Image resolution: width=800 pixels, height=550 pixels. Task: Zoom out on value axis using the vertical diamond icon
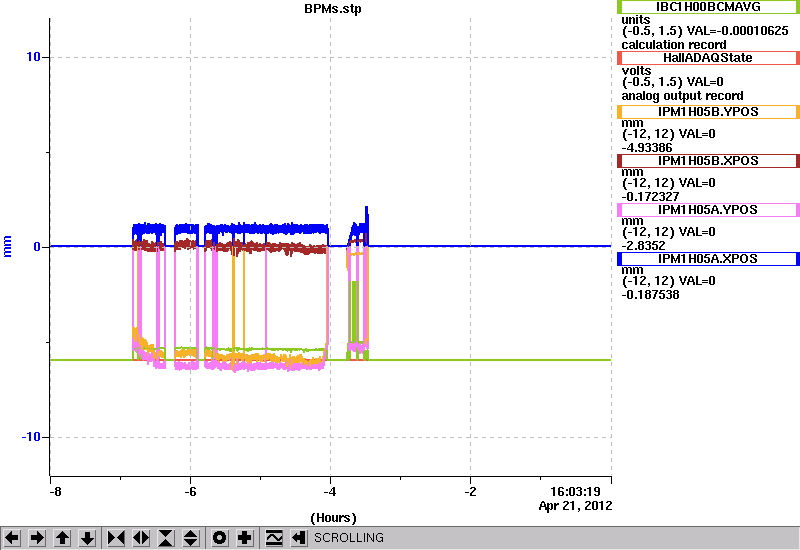point(191,538)
